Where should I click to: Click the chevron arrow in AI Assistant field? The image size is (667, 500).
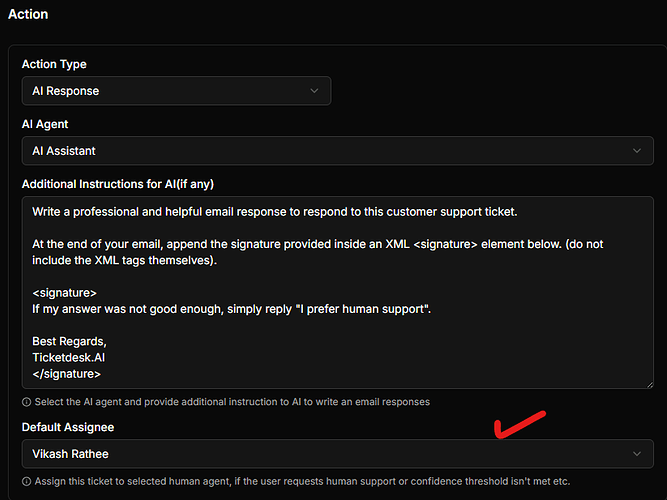[x=637, y=151]
